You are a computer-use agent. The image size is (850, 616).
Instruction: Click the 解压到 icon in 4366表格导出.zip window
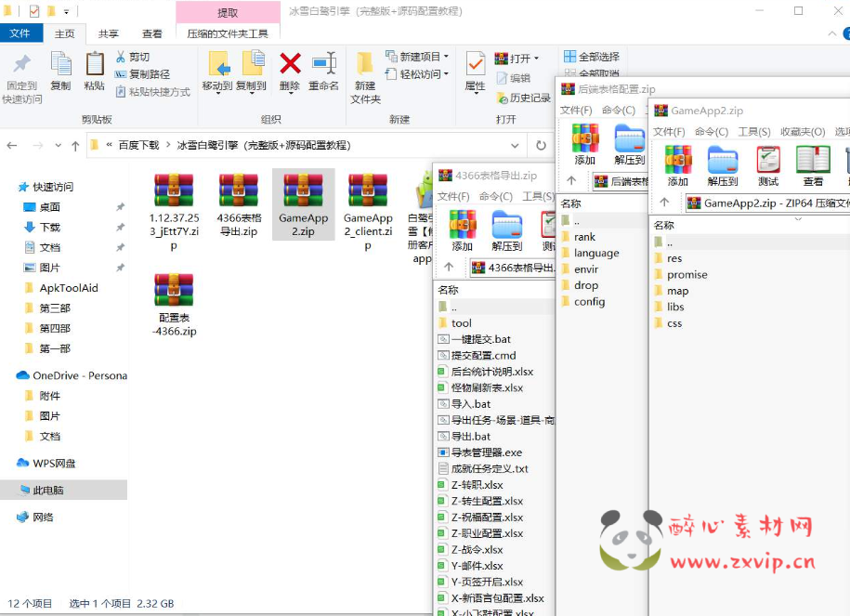(507, 226)
